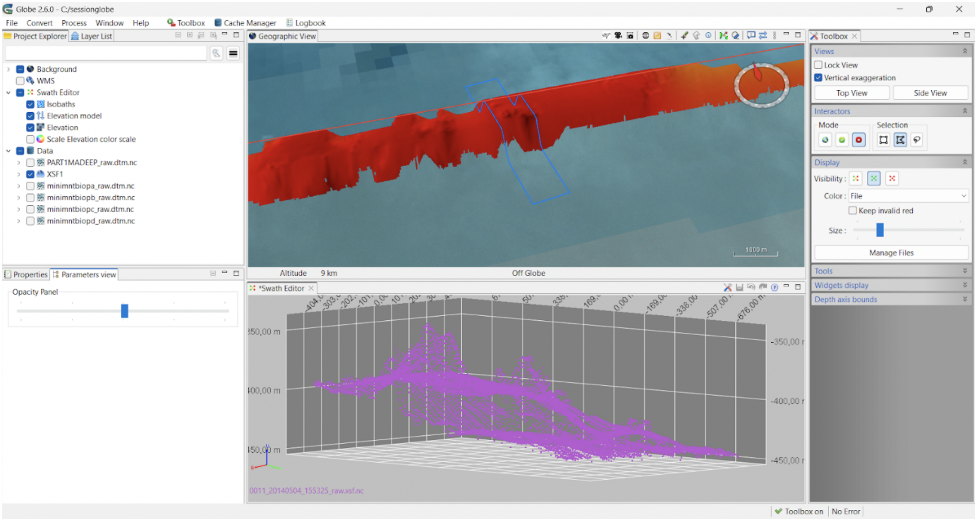Click the blue speech bubble info icon
The height and width of the screenshot is (522, 980).
pyautogui.click(x=751, y=36)
